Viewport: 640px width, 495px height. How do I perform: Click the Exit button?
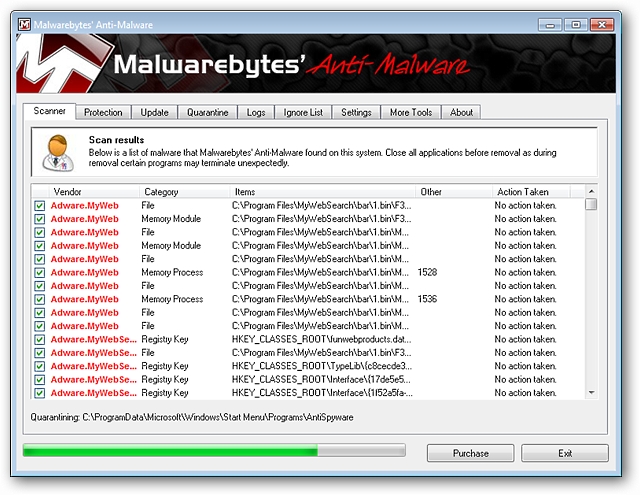(x=565, y=453)
